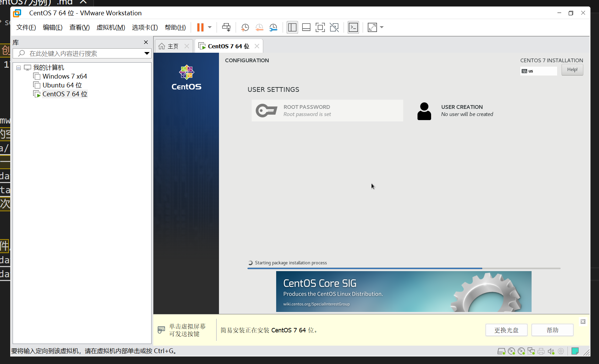
Task: Open the 编辑(E) menu
Action: pyautogui.click(x=53, y=27)
